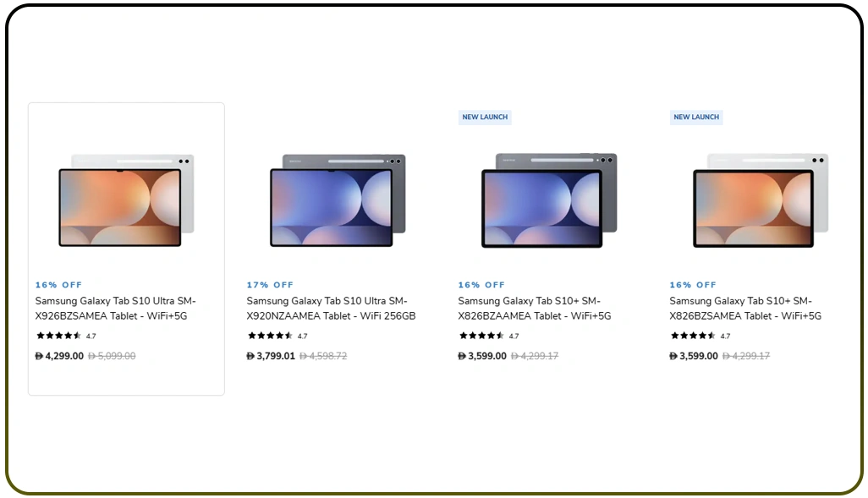Open the Tab S10 Ultra SM-X920NZAAMEA title link

[331, 309]
